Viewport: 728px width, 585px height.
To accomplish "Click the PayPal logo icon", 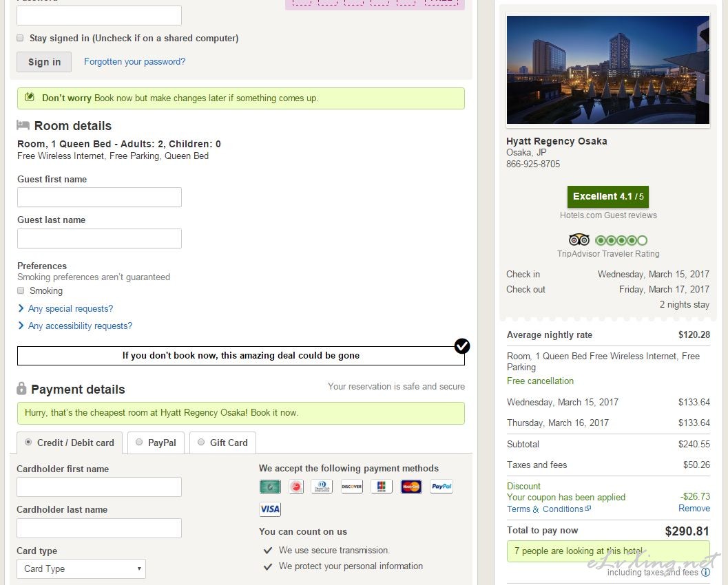I will point(441,487).
